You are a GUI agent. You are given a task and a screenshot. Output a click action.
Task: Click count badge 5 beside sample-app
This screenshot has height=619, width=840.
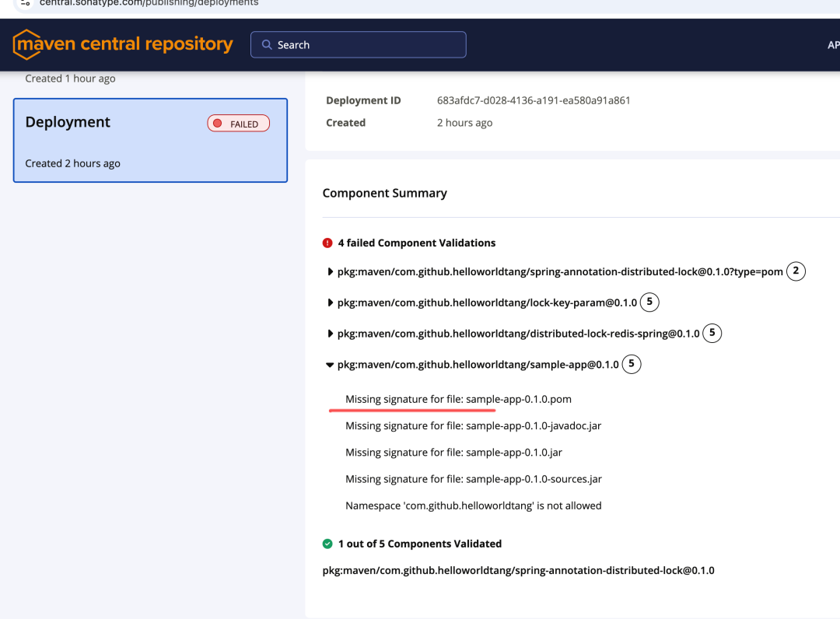[631, 364]
